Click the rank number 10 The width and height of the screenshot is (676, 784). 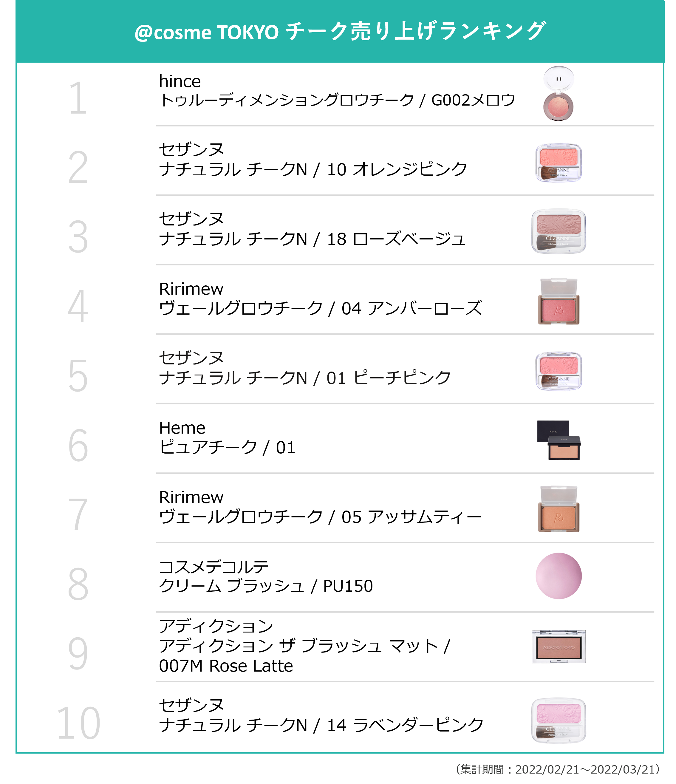(78, 723)
